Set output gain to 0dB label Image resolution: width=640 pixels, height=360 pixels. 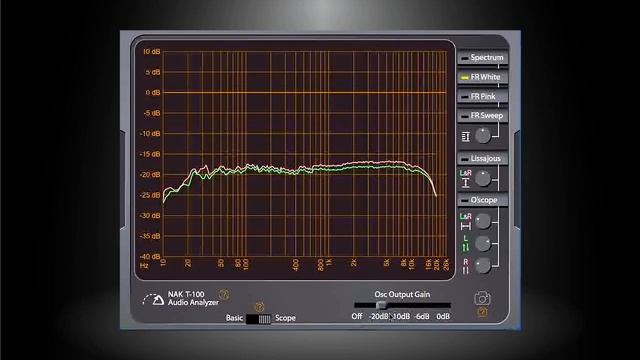443,316
